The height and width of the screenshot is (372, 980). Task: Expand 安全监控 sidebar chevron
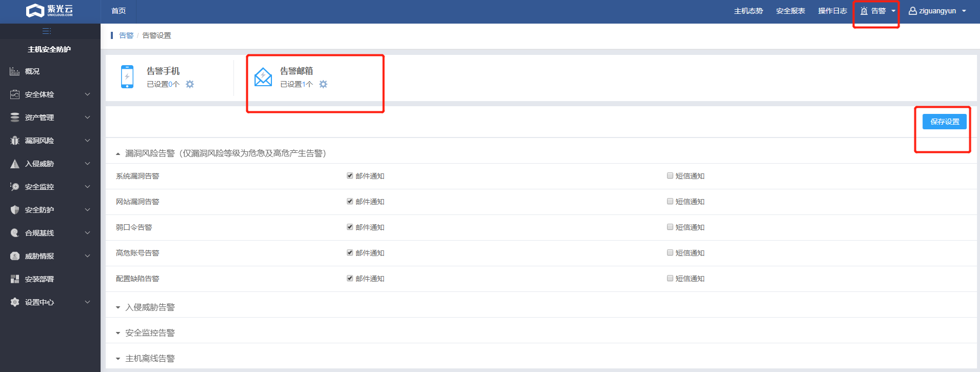[x=87, y=187]
